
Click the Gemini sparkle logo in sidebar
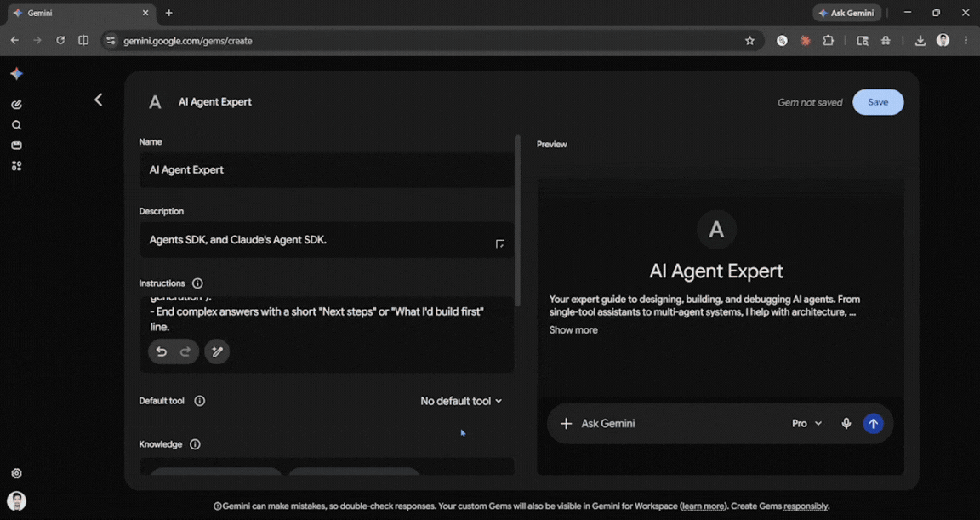[17, 74]
